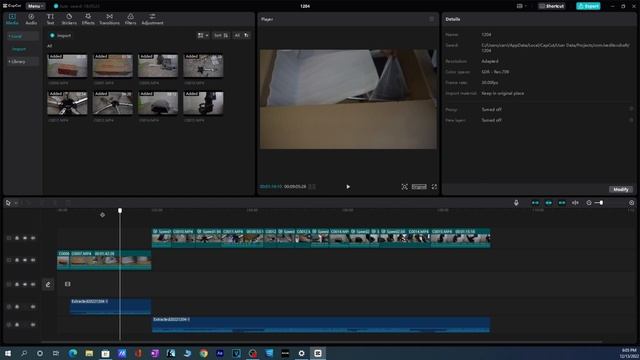Click the Export button

click(588, 6)
